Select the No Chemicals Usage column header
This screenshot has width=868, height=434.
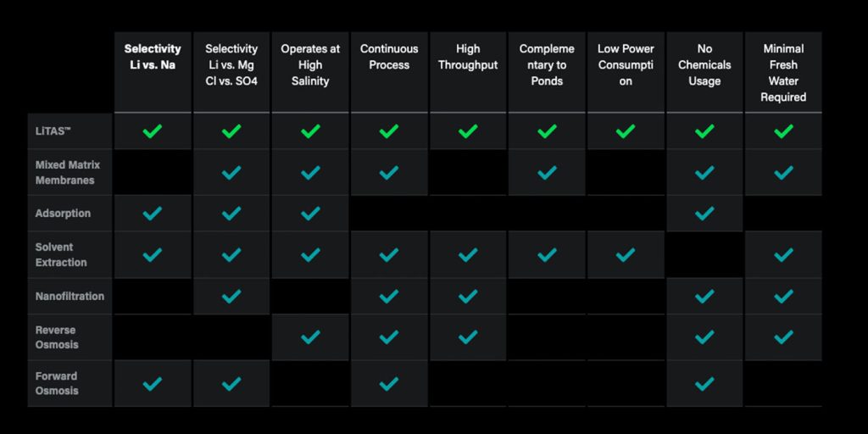(x=704, y=65)
